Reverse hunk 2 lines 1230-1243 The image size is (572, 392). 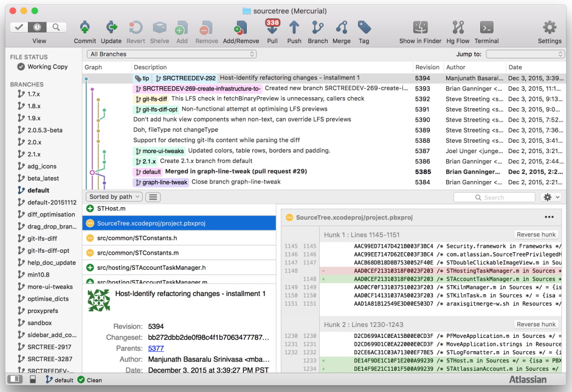point(536,324)
